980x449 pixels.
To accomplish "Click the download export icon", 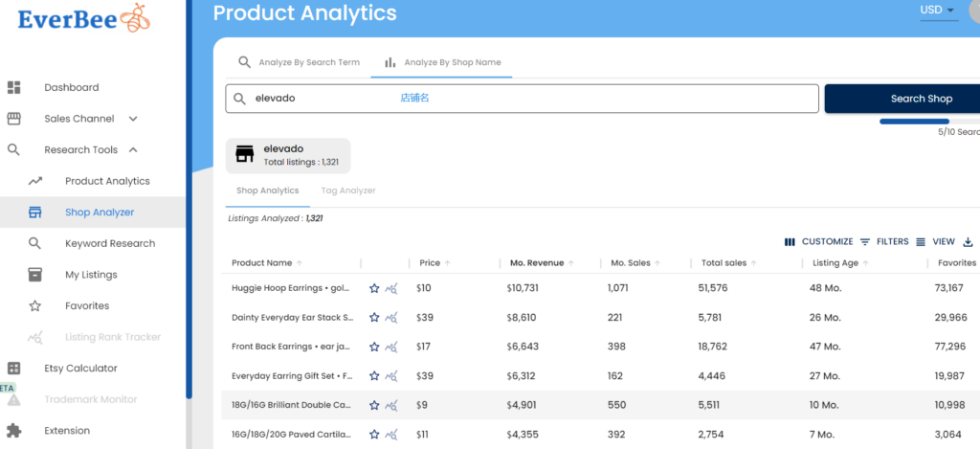I will 968,242.
